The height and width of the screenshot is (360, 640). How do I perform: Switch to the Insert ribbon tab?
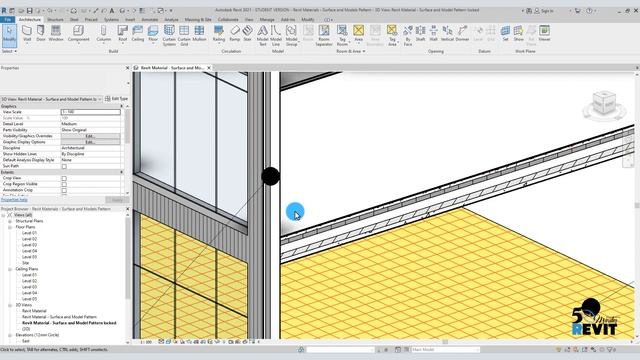coord(130,20)
